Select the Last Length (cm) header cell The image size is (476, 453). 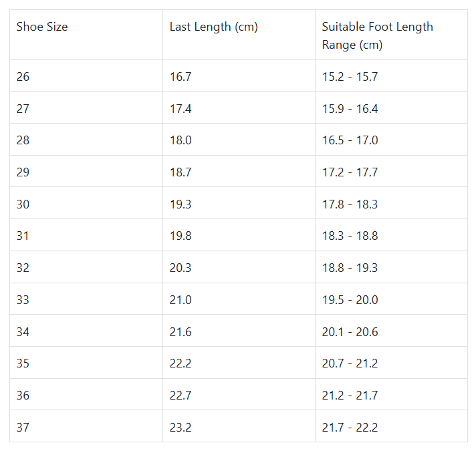point(213,27)
